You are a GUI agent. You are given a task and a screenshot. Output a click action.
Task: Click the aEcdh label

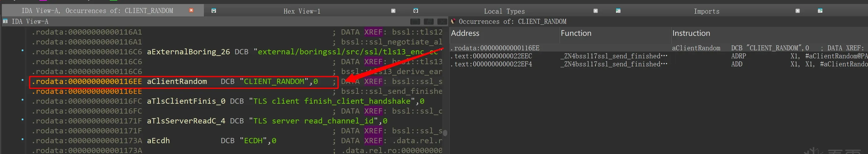[x=158, y=140]
